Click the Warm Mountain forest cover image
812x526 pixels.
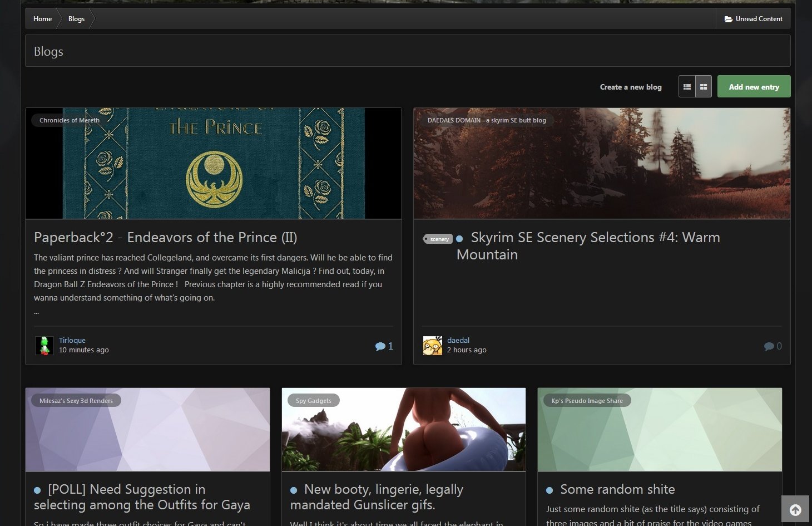tap(602, 163)
